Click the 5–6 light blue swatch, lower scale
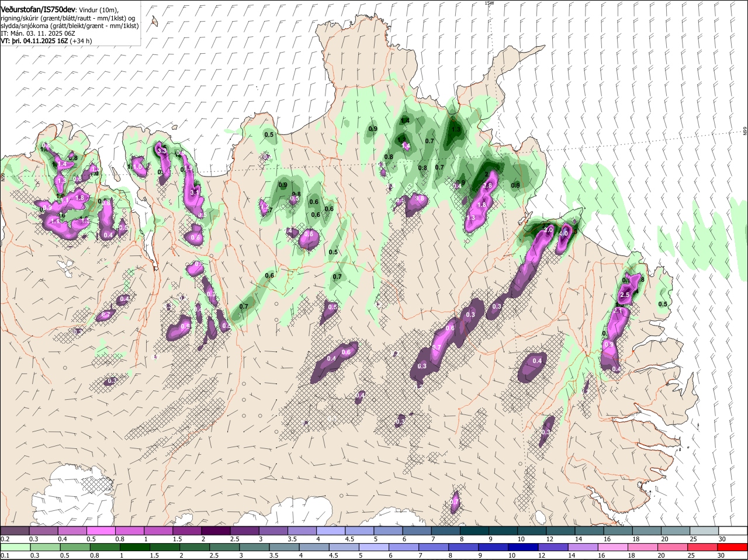The image size is (748, 560). tap(374, 547)
